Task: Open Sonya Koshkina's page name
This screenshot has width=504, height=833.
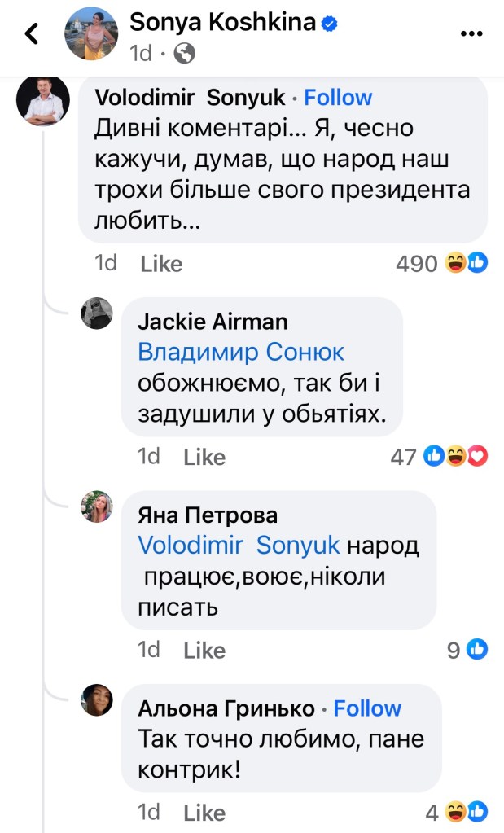Action: pyautogui.click(x=221, y=24)
